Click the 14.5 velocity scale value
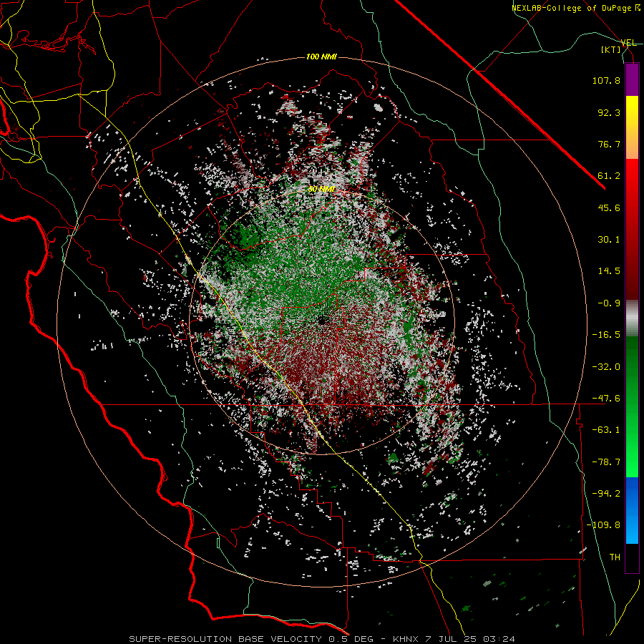Screen dimensions: 644x644 [x=609, y=271]
